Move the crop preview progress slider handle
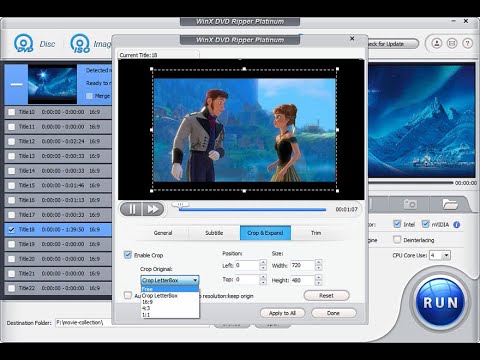This screenshot has height=360, width=480. [x=180, y=204]
